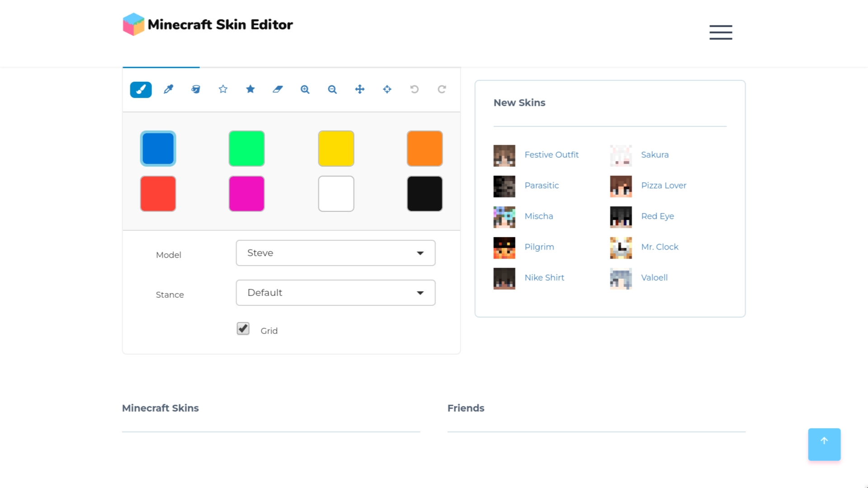Pick the yellow color swatch
This screenshot has width=868, height=488.
coord(336,149)
